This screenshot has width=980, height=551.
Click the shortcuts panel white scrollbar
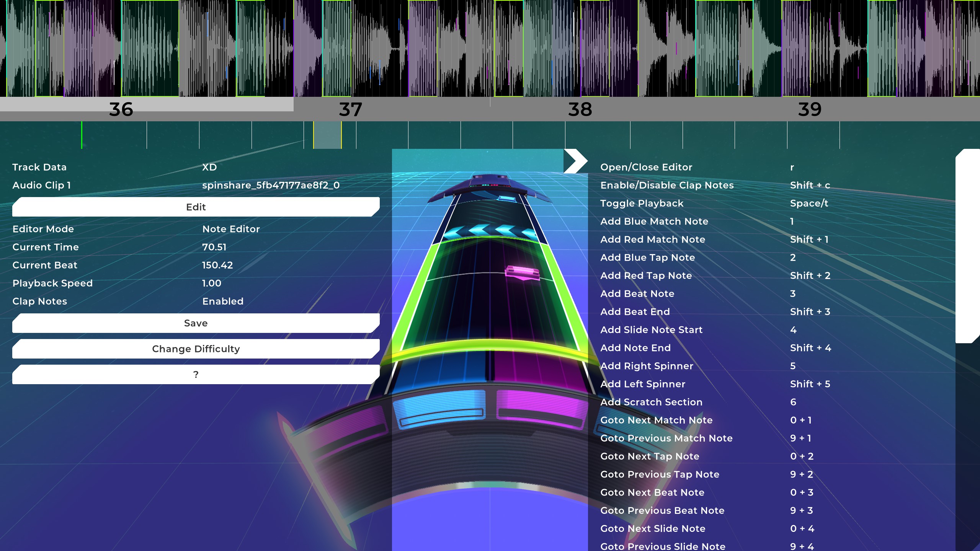967,246
